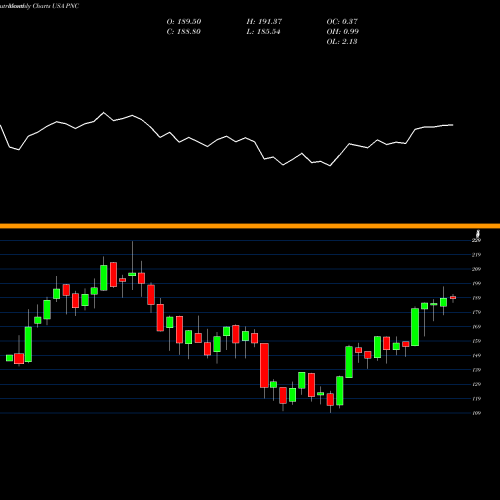The height and width of the screenshot is (500, 500).
Task: Click the 189 price axis label
Action: 477,298
